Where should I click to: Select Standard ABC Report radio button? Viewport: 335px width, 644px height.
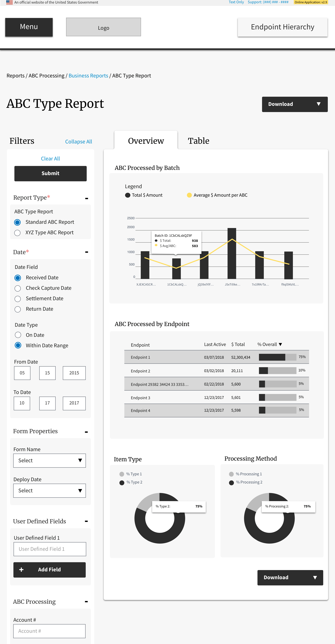[17, 222]
